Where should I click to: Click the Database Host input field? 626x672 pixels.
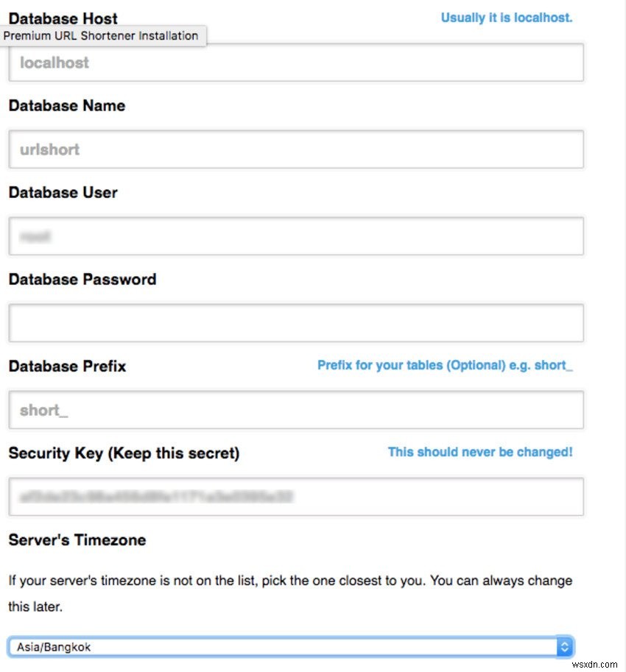click(296, 63)
